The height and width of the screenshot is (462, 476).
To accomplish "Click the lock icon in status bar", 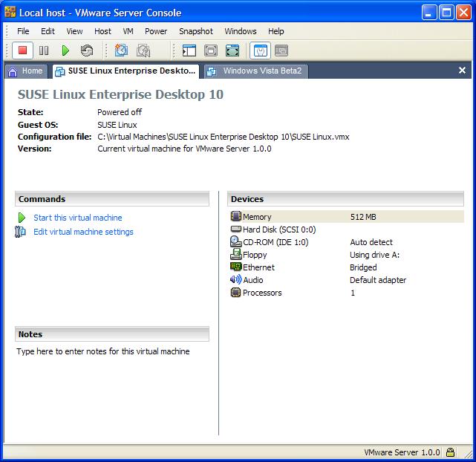I will pyautogui.click(x=451, y=452).
